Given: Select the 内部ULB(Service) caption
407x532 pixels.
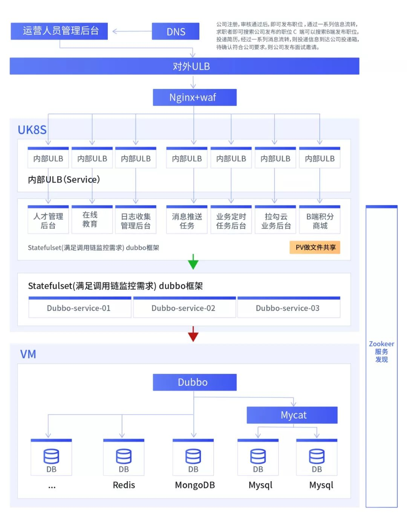Looking at the screenshot, I should point(64,180).
